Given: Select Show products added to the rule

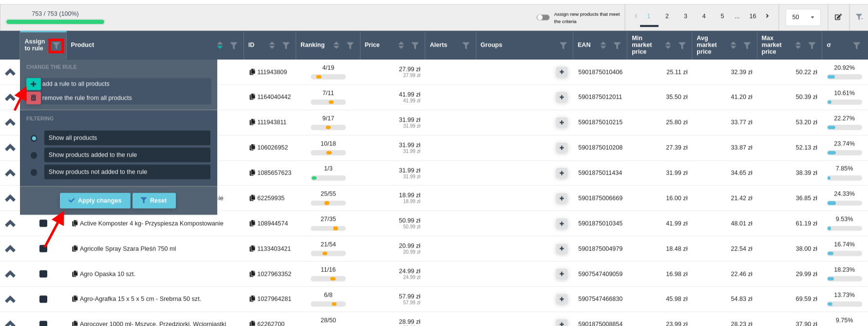Looking at the screenshot, I should 34,155.
